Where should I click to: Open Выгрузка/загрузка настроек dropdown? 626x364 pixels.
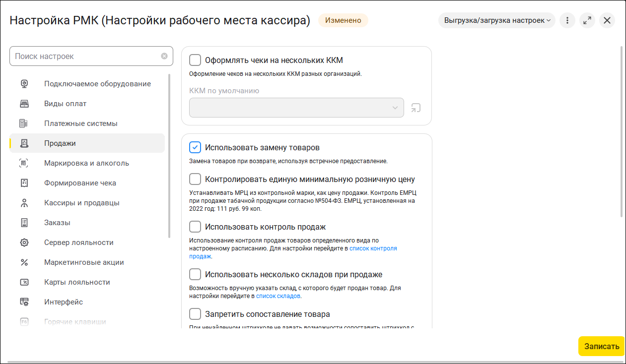[x=496, y=20]
